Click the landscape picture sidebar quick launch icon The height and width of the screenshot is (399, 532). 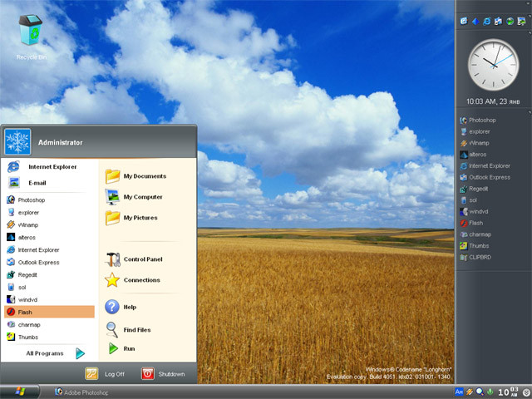tap(521, 22)
